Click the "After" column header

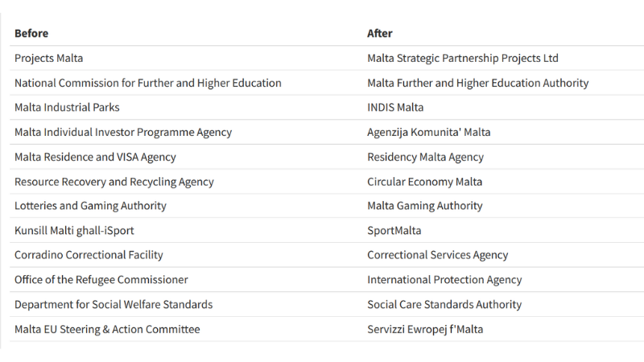pos(380,33)
